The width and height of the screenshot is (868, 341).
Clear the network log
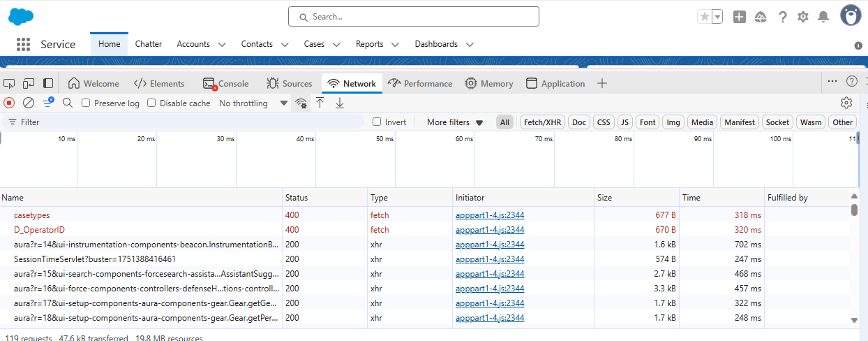(x=29, y=103)
